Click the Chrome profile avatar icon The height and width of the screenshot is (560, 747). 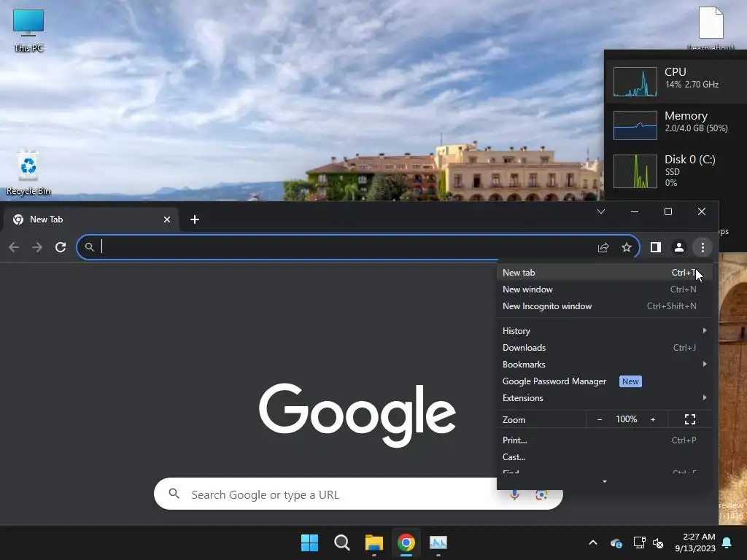679,247
